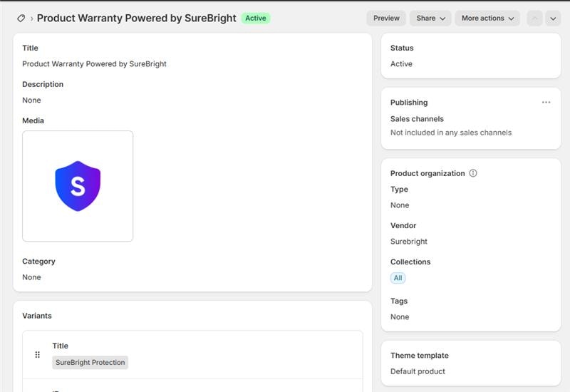Click the Collections label
This screenshot has height=392, width=570.
click(410, 262)
